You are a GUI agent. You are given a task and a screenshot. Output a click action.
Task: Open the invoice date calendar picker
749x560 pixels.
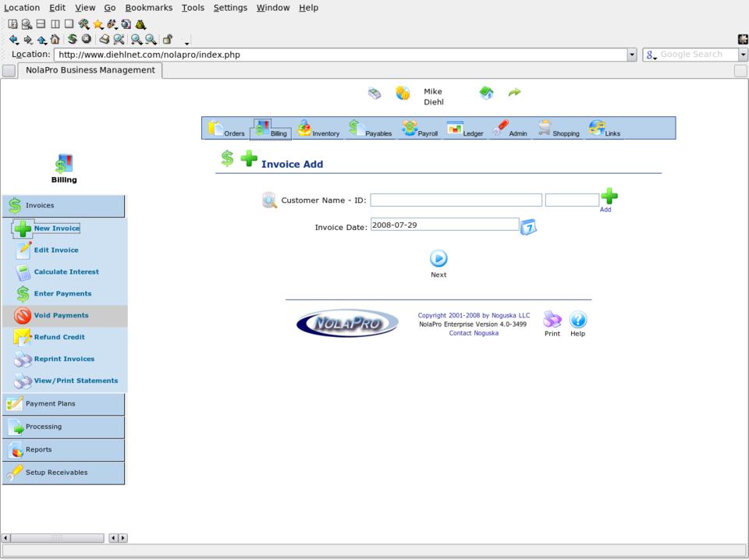pyautogui.click(x=528, y=227)
